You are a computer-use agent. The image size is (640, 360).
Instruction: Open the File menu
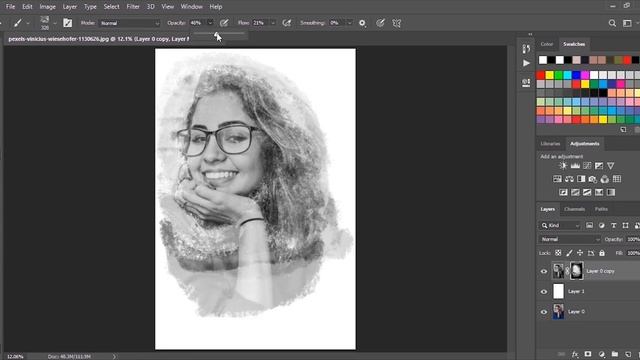click(11, 7)
